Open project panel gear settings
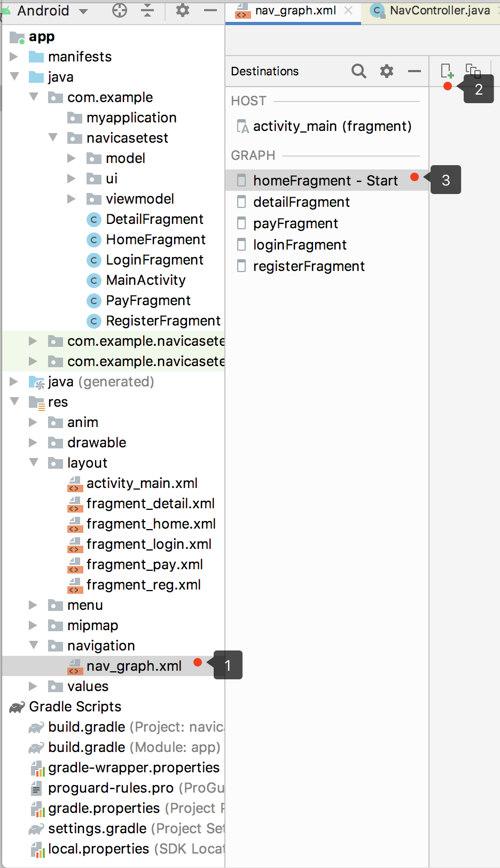 pyautogui.click(x=183, y=10)
